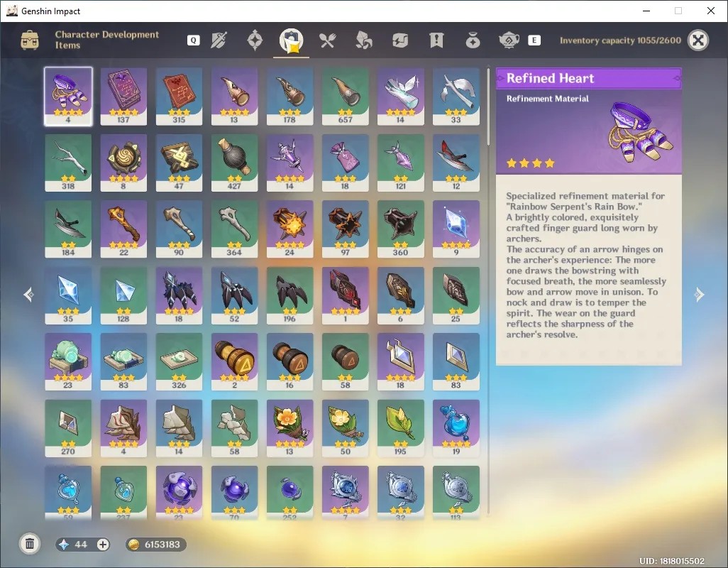The height and width of the screenshot is (568, 728).
Task: Add Primogems with the plus button
Action: [103, 545]
